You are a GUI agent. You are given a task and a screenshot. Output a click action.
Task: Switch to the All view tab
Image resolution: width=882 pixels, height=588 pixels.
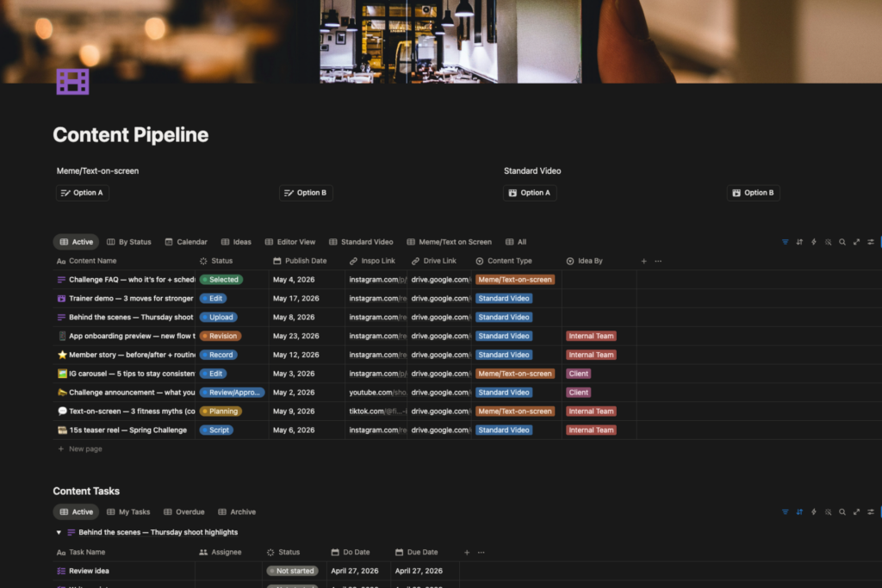tap(516, 242)
